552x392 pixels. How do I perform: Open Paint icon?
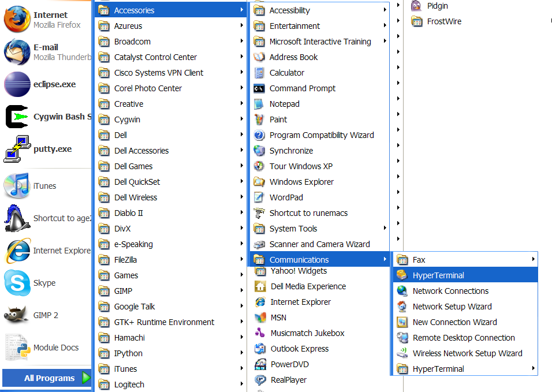(x=259, y=120)
